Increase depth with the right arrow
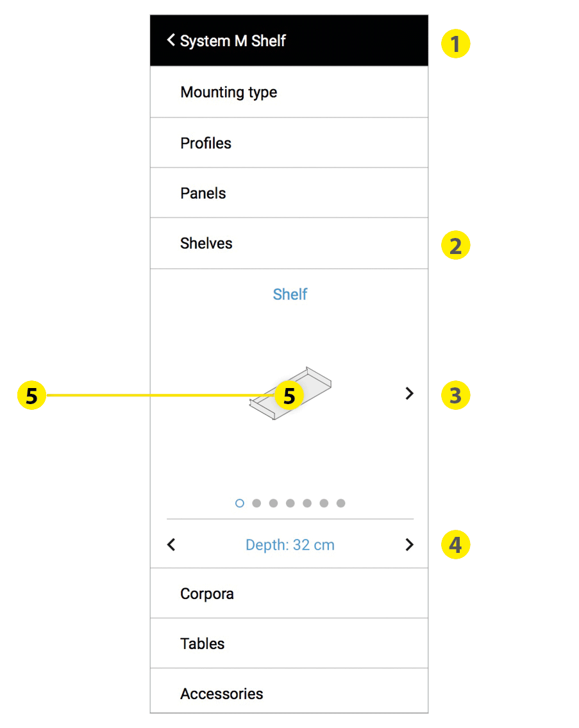The width and height of the screenshot is (579, 728). click(x=410, y=545)
